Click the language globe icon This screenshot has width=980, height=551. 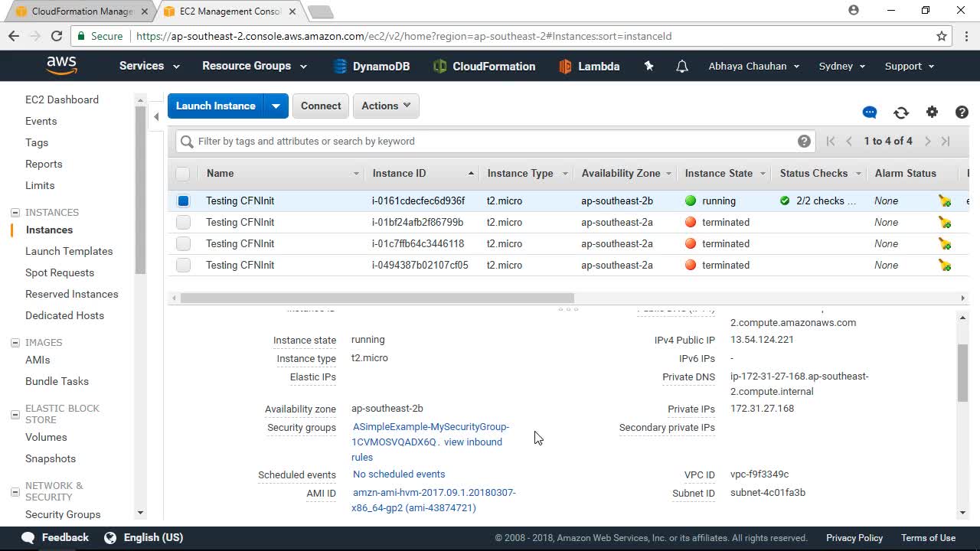tap(110, 537)
